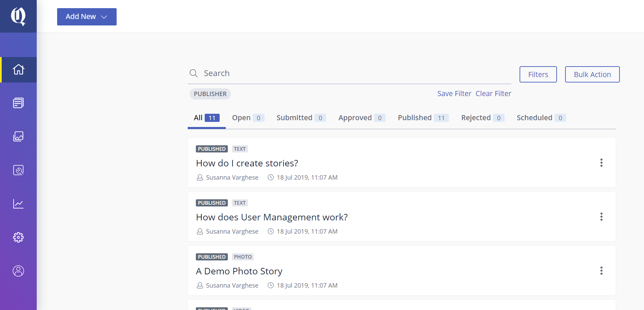
Task: Open options menu for 'How does User Management work?'
Action: [x=601, y=217]
